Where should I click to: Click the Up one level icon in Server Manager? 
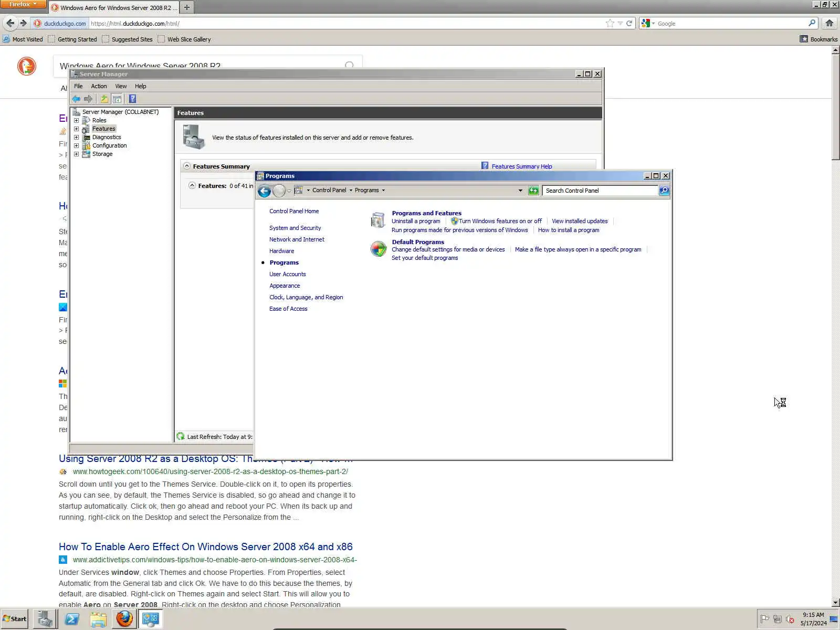[104, 99]
